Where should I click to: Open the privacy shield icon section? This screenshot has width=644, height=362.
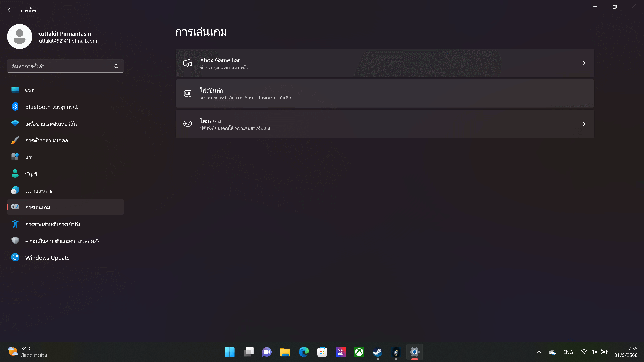(x=15, y=241)
